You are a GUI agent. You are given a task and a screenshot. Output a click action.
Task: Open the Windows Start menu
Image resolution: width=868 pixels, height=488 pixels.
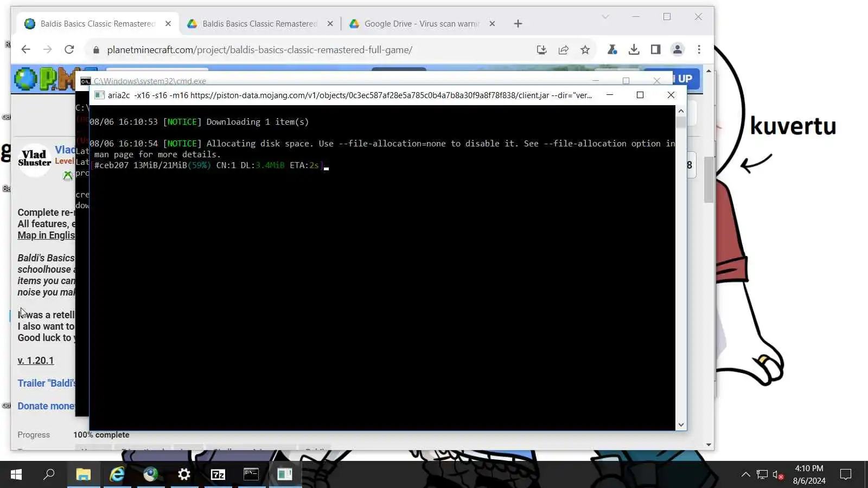(x=16, y=475)
